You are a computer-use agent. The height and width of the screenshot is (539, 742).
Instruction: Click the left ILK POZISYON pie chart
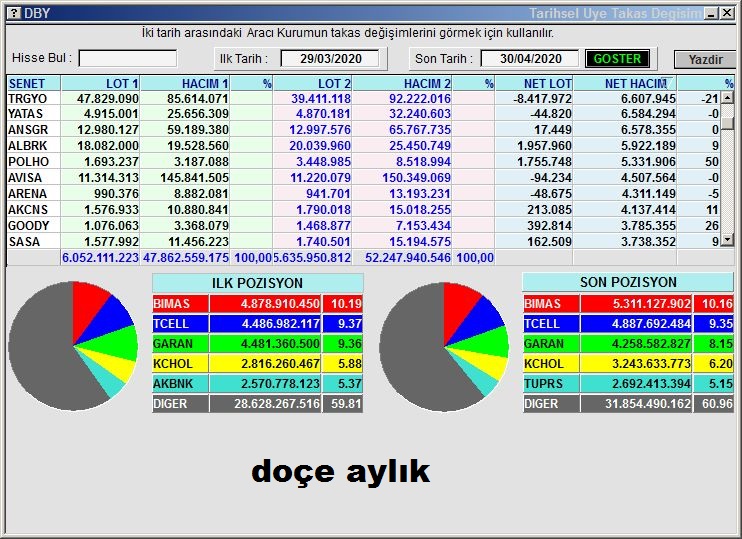click(73, 346)
